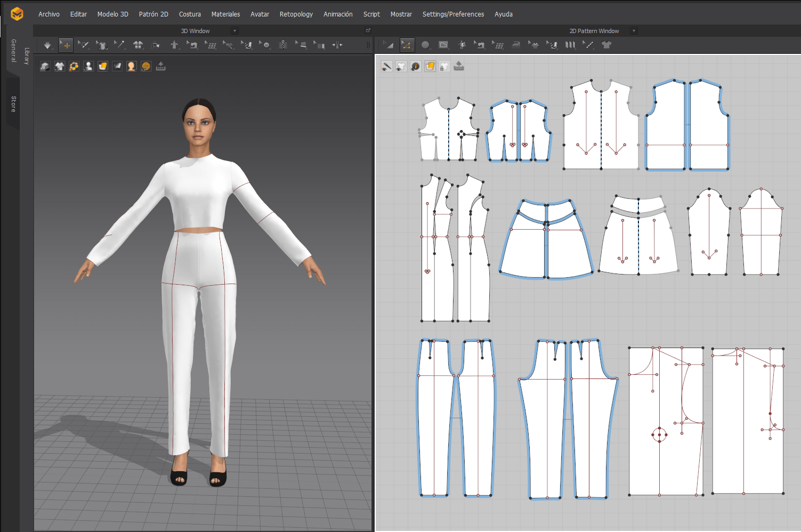The height and width of the screenshot is (532, 801).
Task: Open the 3D Window view mode dropdown
Action: point(234,30)
